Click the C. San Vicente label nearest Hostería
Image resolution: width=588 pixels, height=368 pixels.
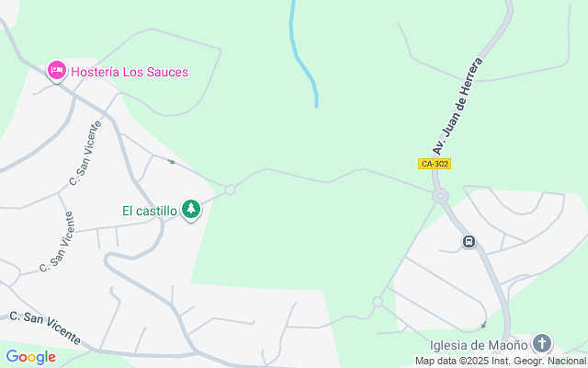(x=85, y=153)
